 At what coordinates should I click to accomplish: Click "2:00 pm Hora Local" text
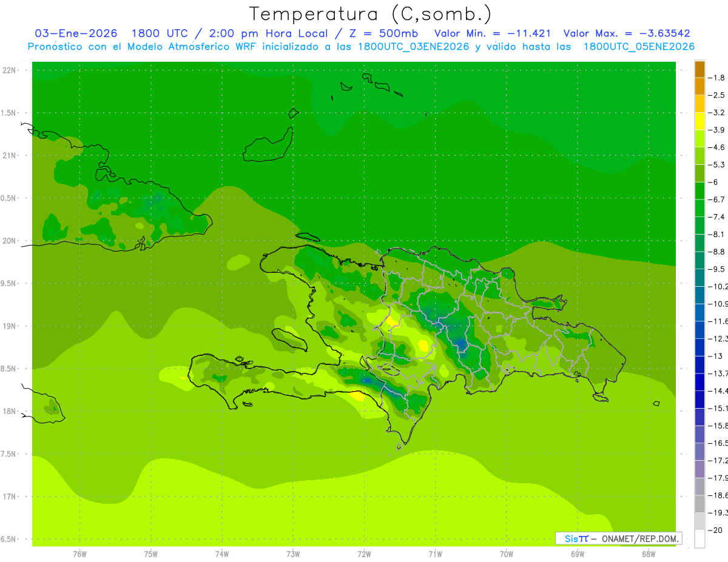pyautogui.click(x=269, y=33)
